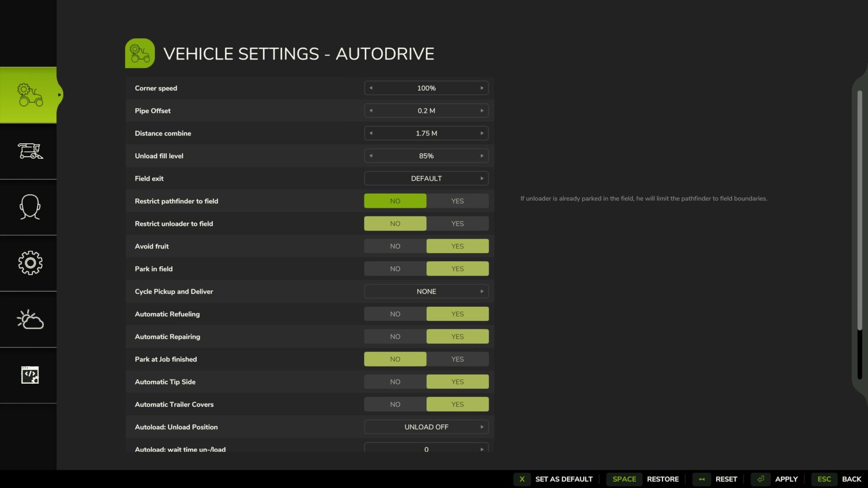
Task: Click the vertical scrollbar on the right
Action: click(x=859, y=210)
